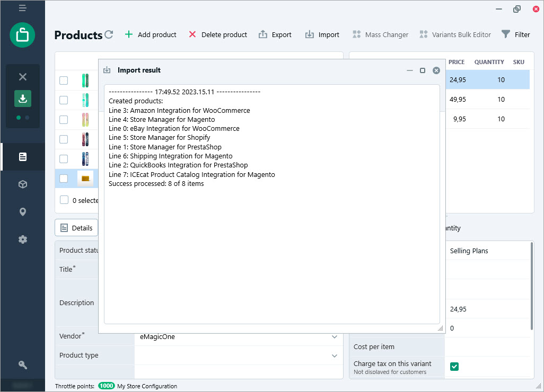Click 'Success processed: 8 of 8 items'
The height and width of the screenshot is (392, 544).
[156, 184]
